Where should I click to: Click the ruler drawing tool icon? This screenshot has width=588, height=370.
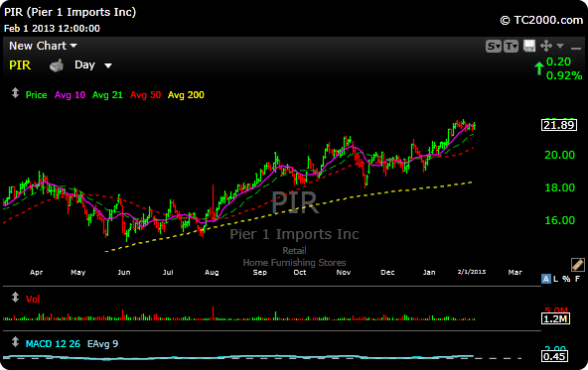578,265
